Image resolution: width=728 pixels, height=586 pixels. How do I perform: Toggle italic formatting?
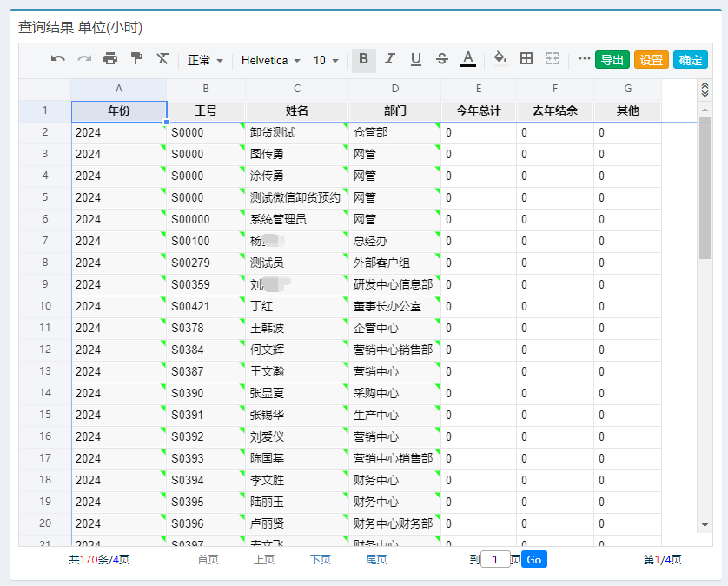(390, 59)
